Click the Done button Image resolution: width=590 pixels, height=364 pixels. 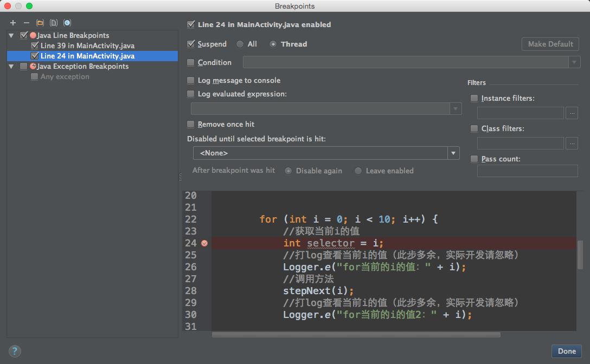(x=567, y=351)
